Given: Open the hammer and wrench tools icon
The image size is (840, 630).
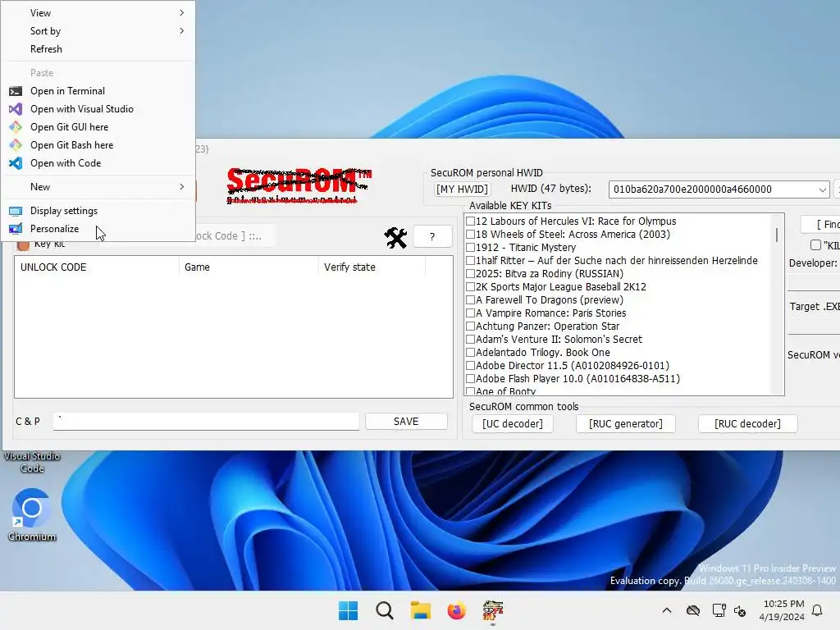Looking at the screenshot, I should click(x=396, y=237).
